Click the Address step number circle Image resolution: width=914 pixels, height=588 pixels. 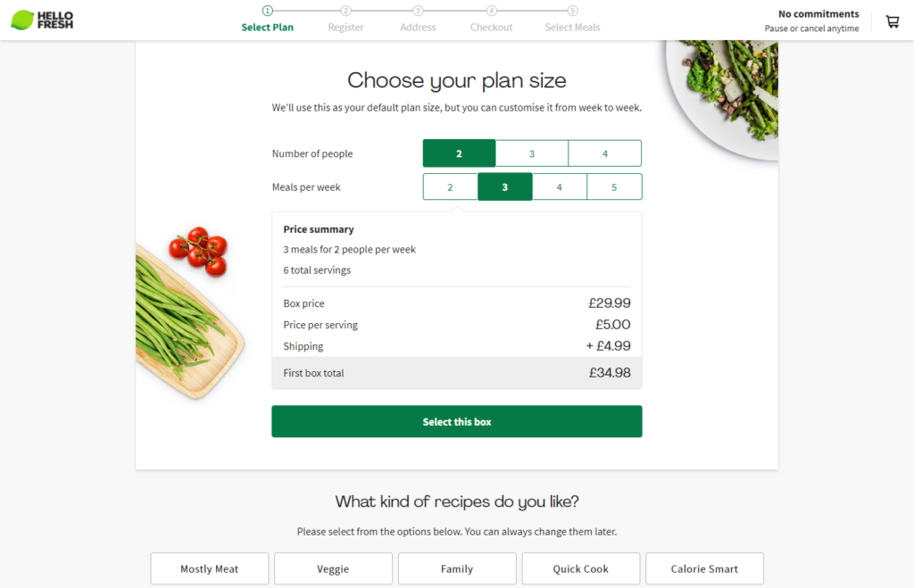[x=418, y=11]
